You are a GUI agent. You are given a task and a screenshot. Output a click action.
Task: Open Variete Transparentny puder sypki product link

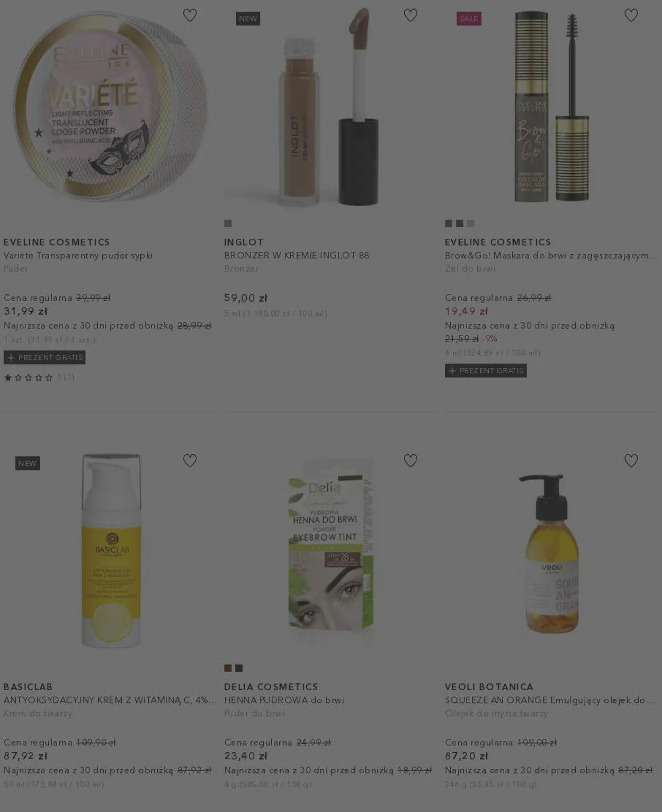click(x=78, y=255)
